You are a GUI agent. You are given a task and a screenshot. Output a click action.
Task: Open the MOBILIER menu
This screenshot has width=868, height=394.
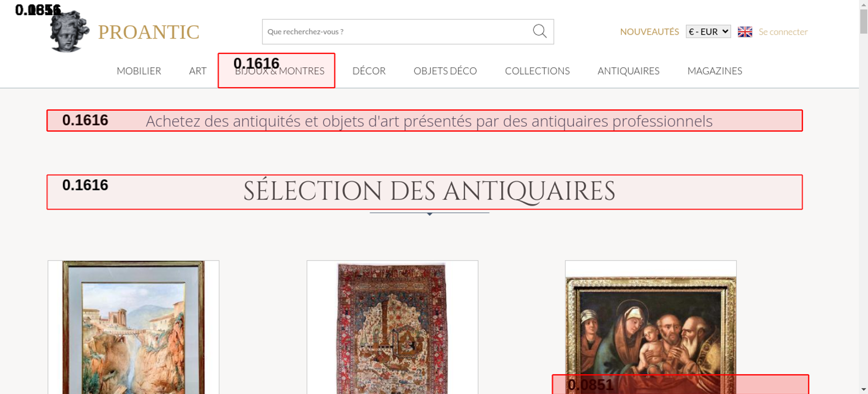tap(139, 71)
